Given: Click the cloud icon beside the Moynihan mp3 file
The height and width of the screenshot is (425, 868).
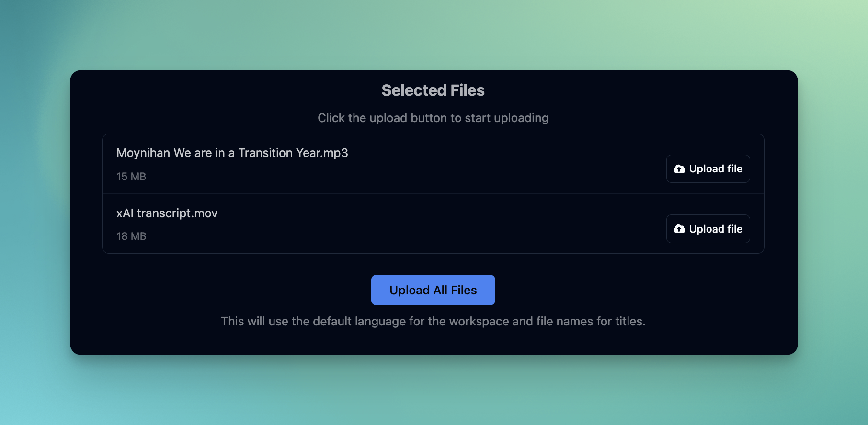Looking at the screenshot, I should (x=679, y=169).
